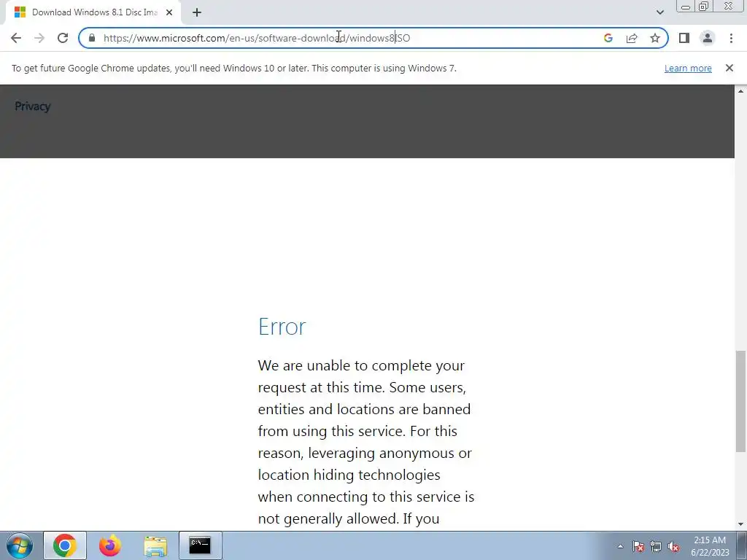Click the Chrome taskbar icon
747x560 pixels.
point(65,545)
